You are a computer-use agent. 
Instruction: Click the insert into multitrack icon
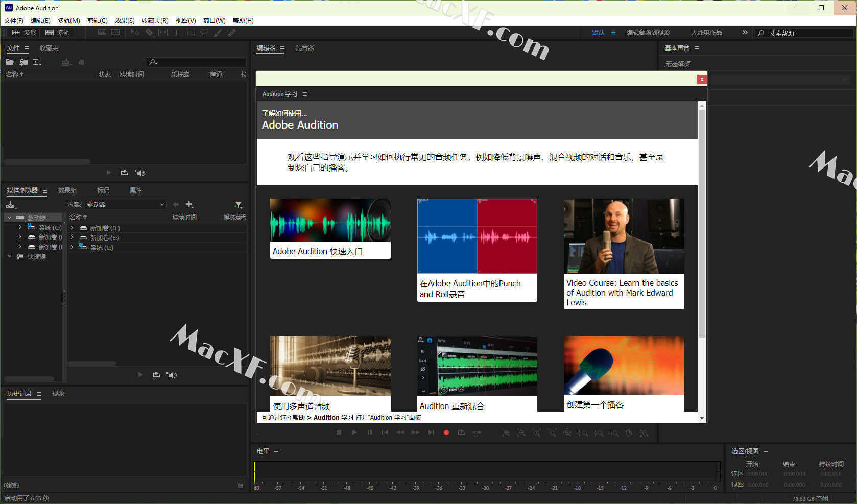[66, 62]
